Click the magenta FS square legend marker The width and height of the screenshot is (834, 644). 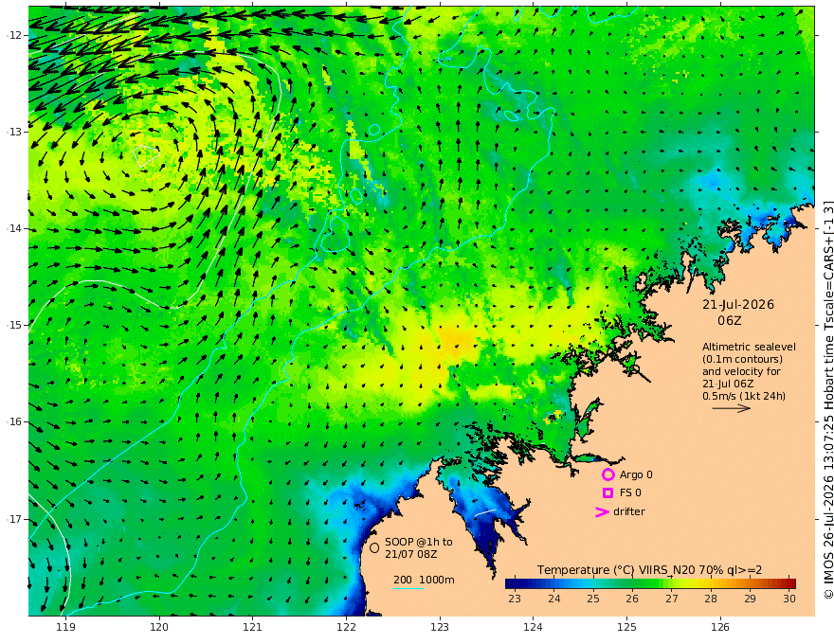click(x=607, y=493)
